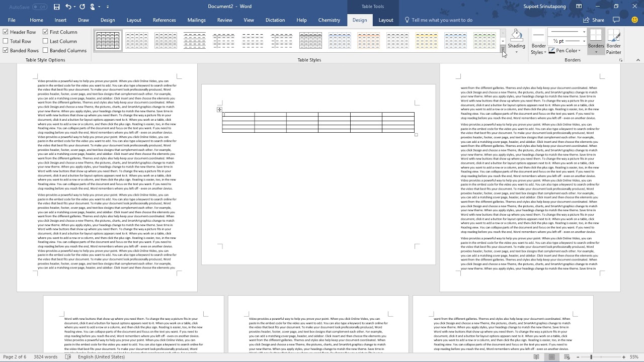
Task: Click the Page 2 of 6 indicator
Action: [x=15, y=357]
